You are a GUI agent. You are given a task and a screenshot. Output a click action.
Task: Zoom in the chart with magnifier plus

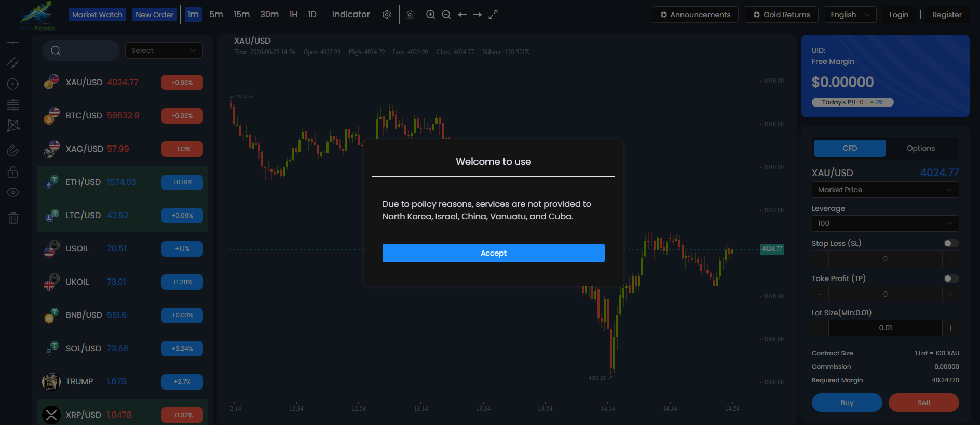pos(431,15)
